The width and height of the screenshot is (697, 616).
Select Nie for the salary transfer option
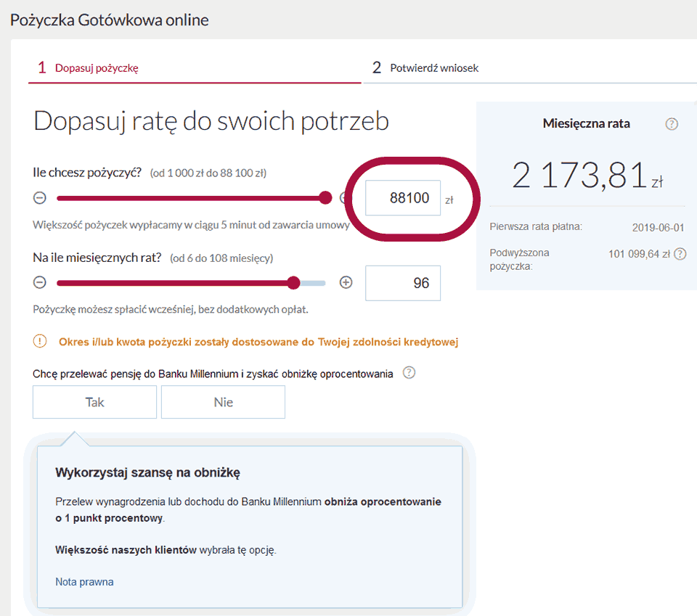click(223, 401)
